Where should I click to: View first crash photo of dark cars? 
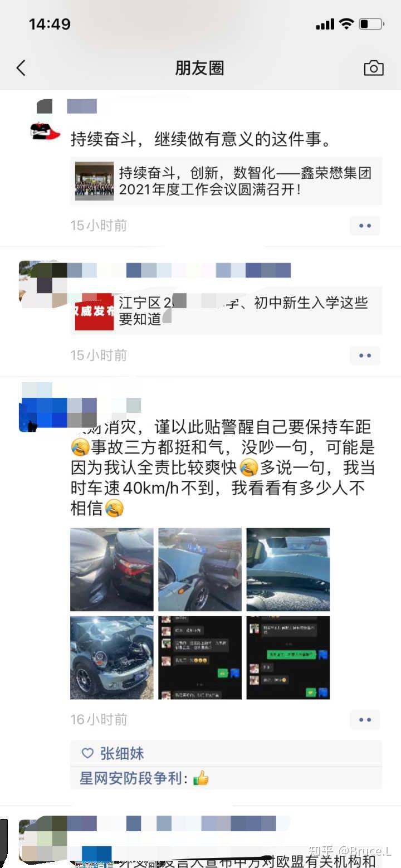coord(111,569)
